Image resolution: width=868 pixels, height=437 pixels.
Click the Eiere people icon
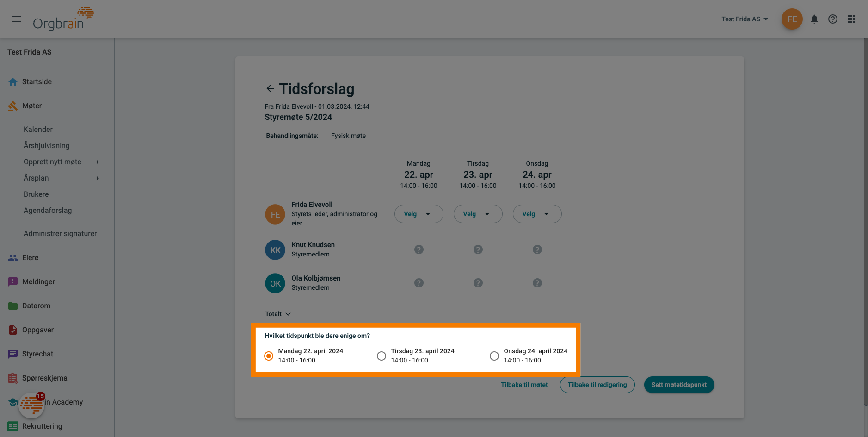click(x=13, y=258)
